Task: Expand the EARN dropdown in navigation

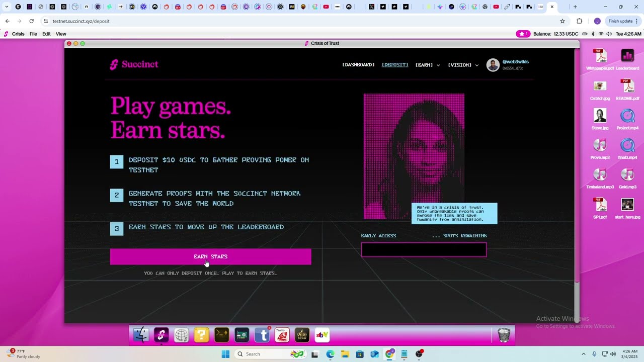Action: point(428,65)
